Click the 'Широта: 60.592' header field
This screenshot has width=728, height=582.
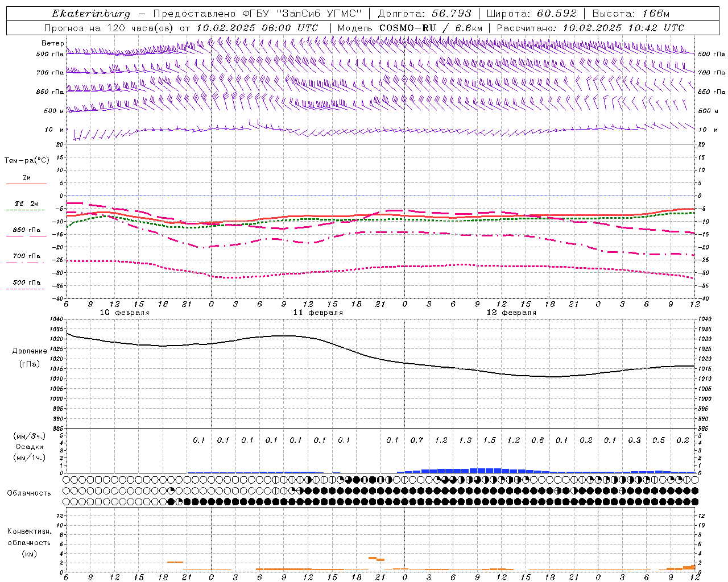531,14
